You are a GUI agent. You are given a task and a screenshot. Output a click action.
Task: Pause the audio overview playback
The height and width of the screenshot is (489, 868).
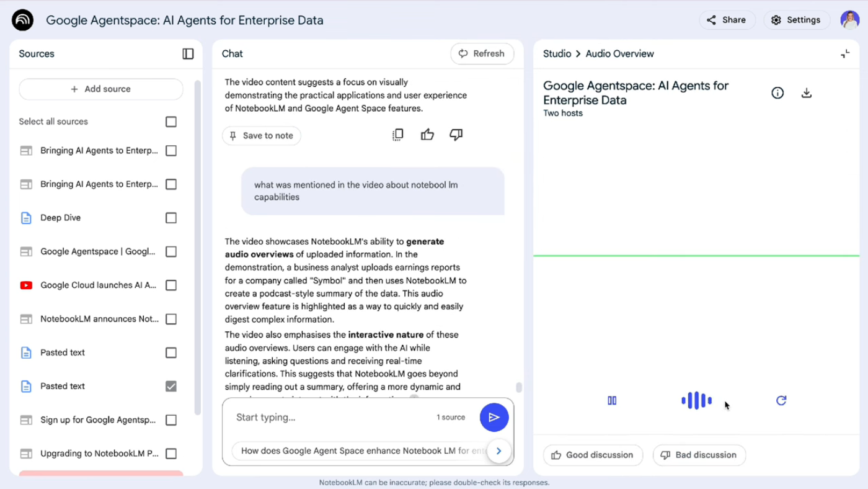coord(612,401)
